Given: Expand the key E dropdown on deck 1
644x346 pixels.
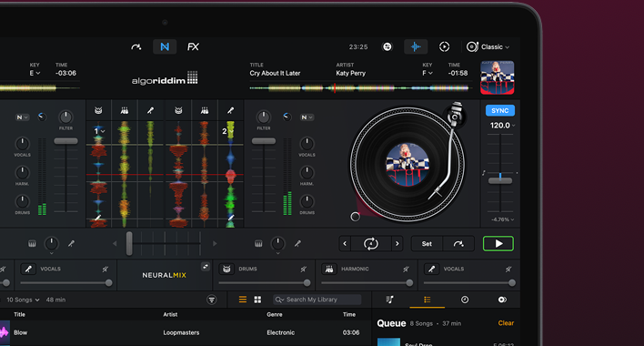Looking at the screenshot, I should [35, 73].
